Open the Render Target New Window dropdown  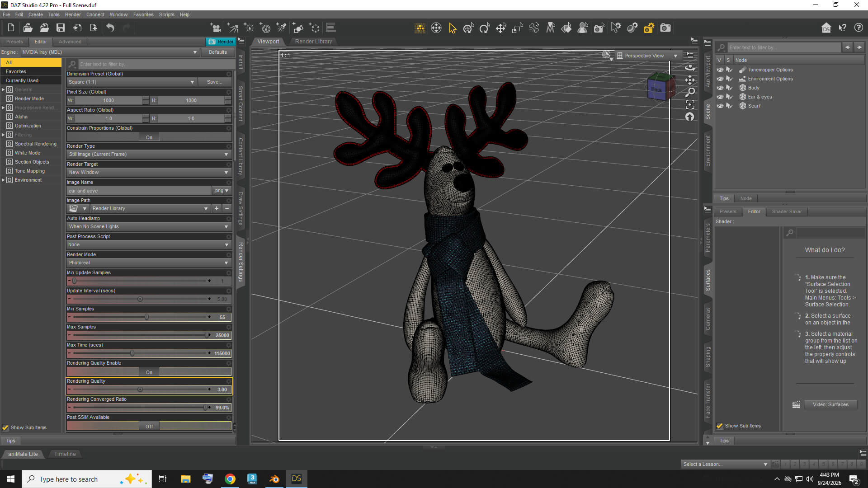149,172
